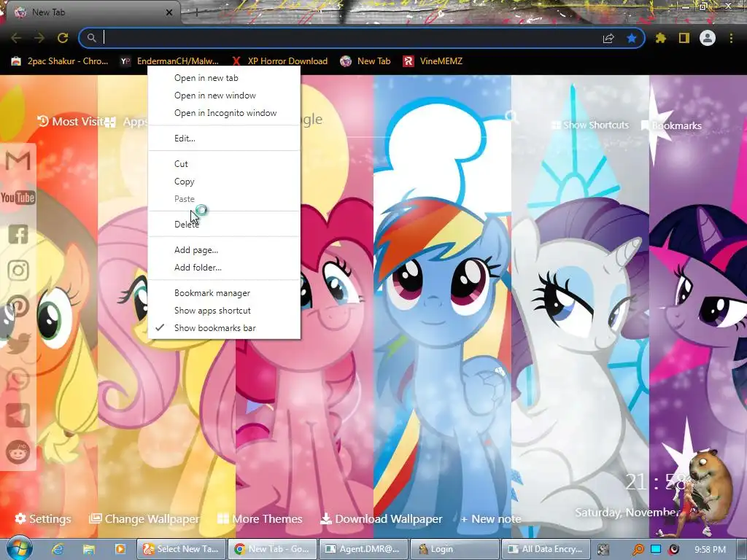Image resolution: width=747 pixels, height=560 pixels.
Task: Open Bookmark manager from menu
Action: pos(224,293)
